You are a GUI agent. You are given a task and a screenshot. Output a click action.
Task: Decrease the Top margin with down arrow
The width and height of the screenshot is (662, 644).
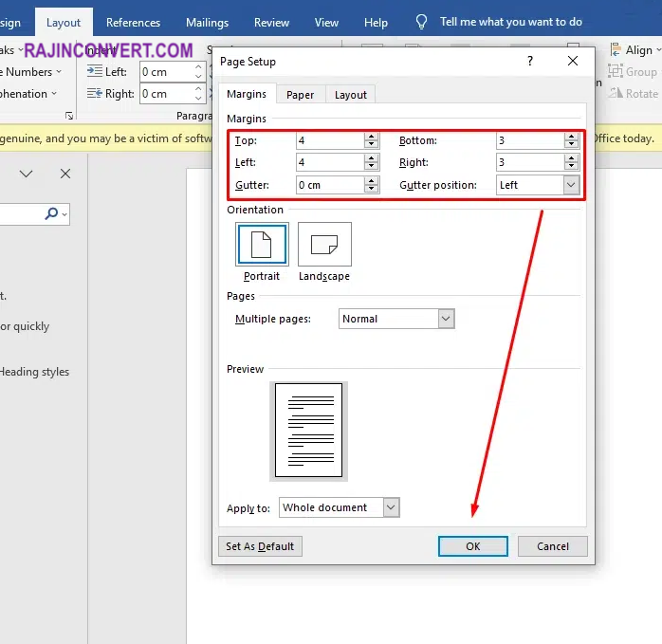371,144
